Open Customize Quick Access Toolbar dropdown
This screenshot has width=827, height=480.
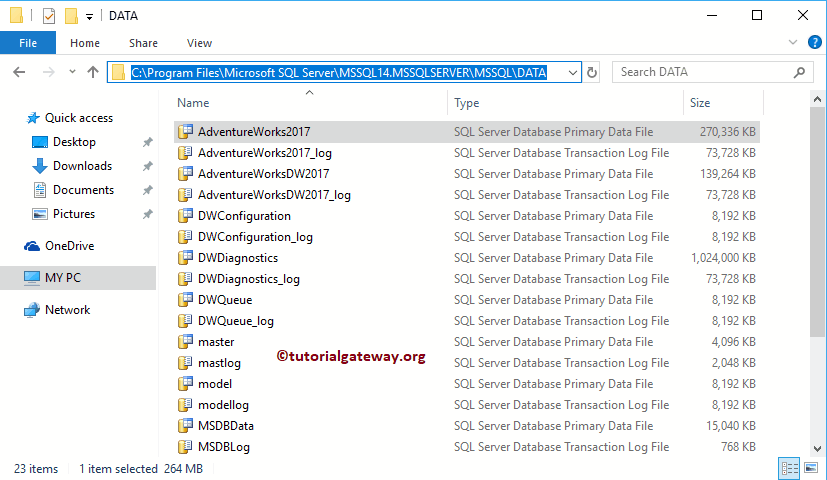[90, 16]
